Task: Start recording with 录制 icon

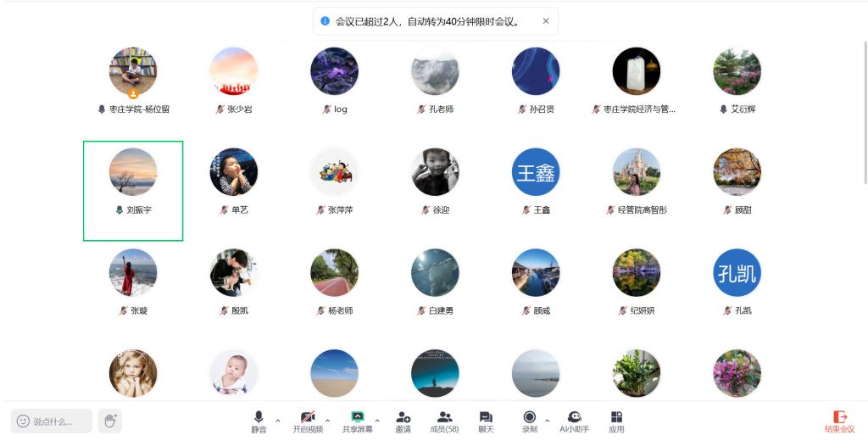Action: pos(530,421)
